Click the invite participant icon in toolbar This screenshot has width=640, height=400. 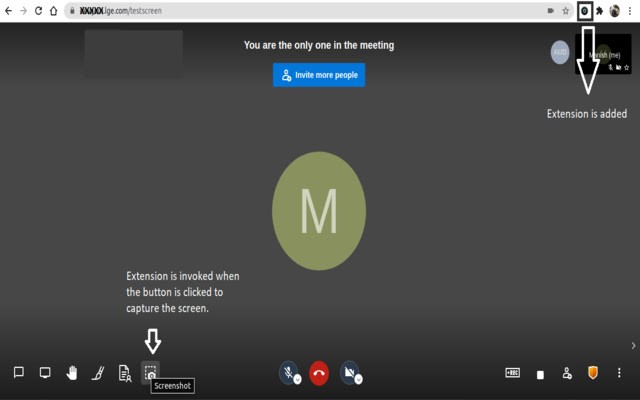[x=567, y=373]
